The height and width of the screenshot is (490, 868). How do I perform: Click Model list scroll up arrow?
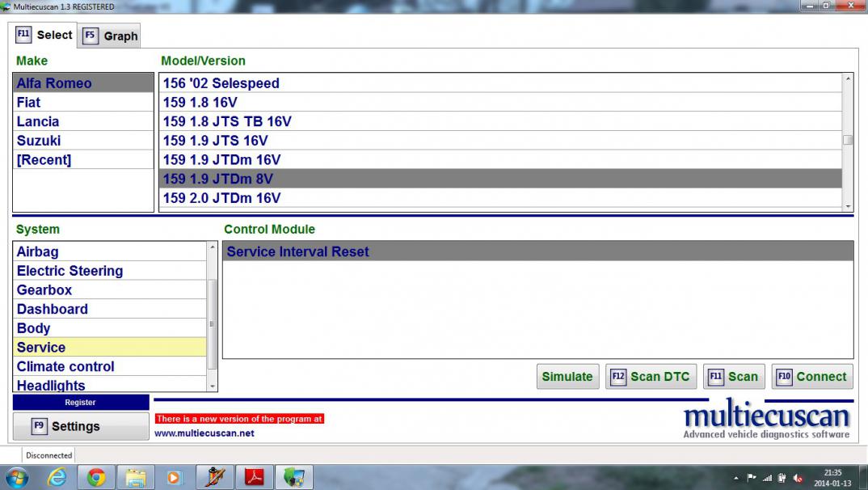click(848, 78)
